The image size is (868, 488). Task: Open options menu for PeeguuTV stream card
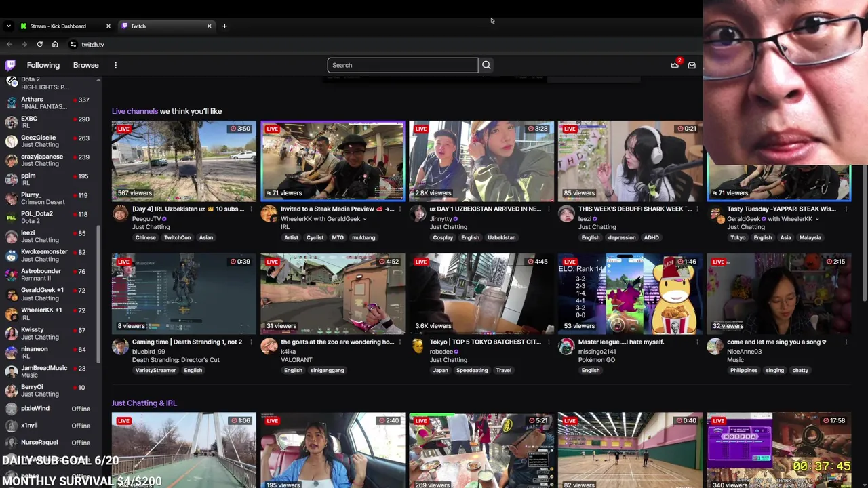251,209
